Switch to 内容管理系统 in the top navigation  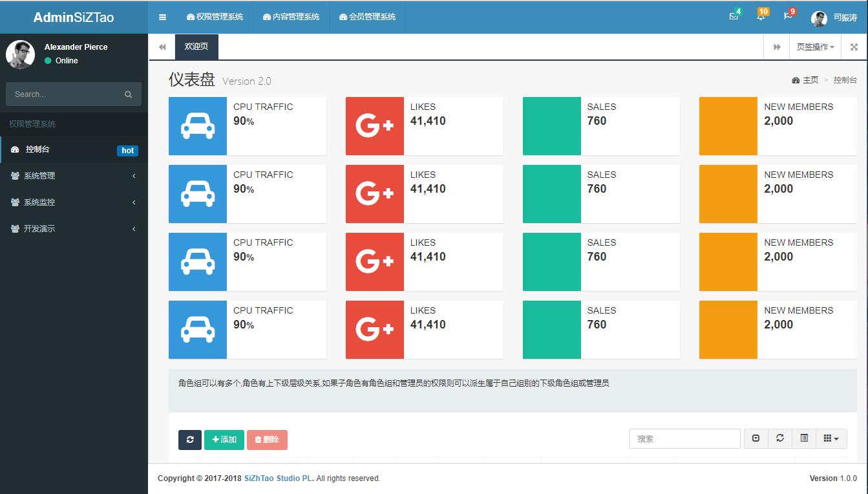(291, 17)
